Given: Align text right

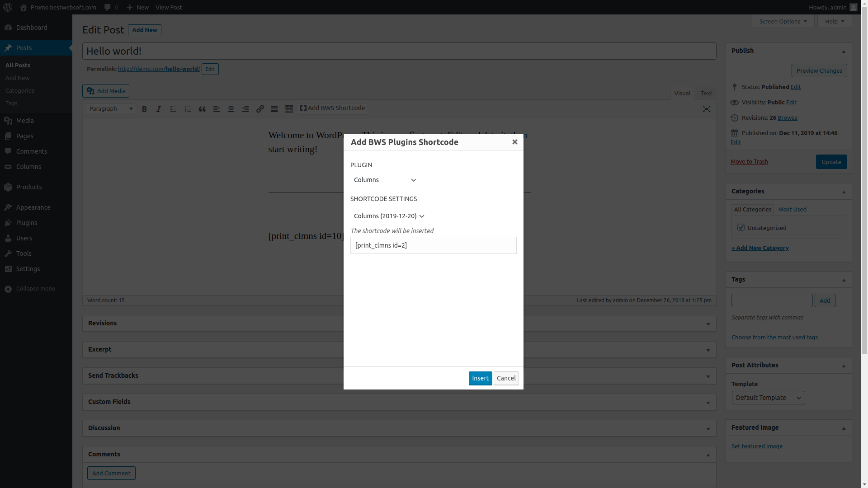Looking at the screenshot, I should pyautogui.click(x=245, y=109).
